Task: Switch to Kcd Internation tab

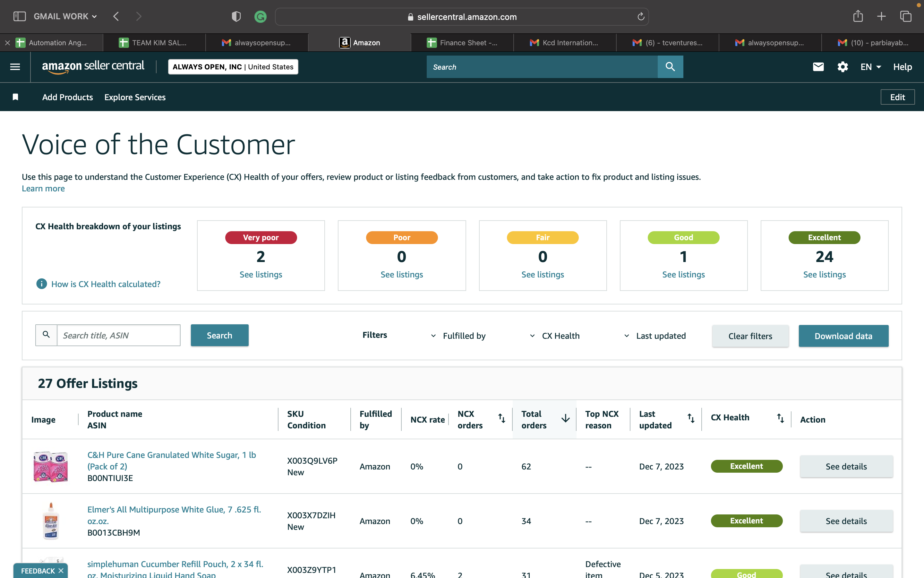Action: click(565, 43)
